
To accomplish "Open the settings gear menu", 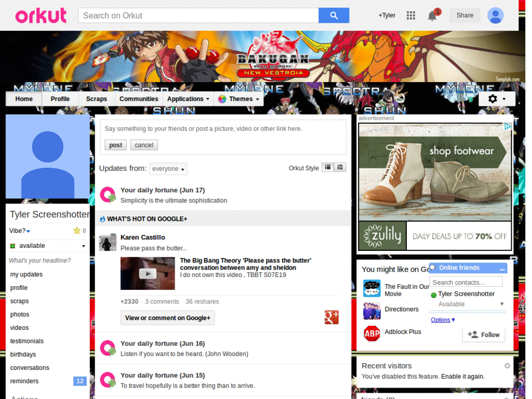I will point(497,99).
